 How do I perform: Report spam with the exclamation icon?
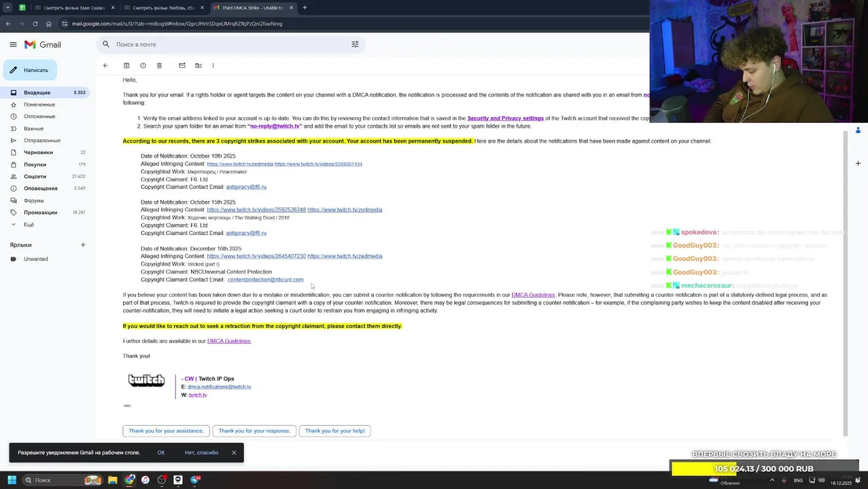[x=143, y=65]
